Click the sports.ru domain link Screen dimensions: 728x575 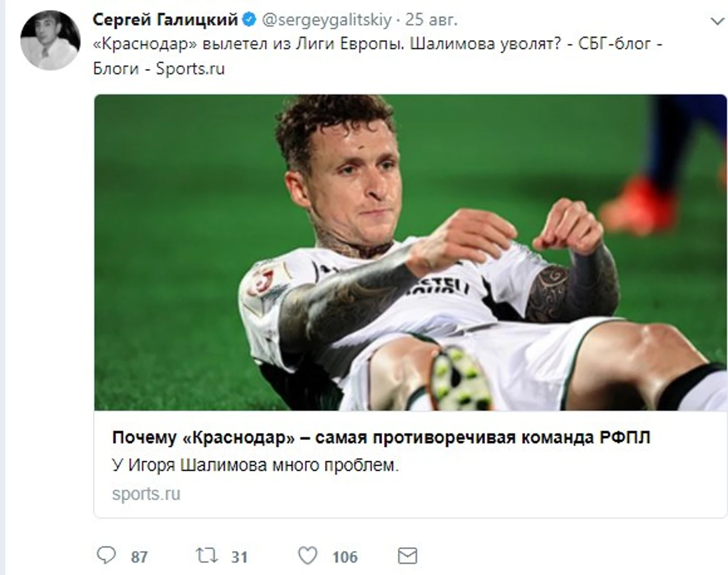point(146,494)
